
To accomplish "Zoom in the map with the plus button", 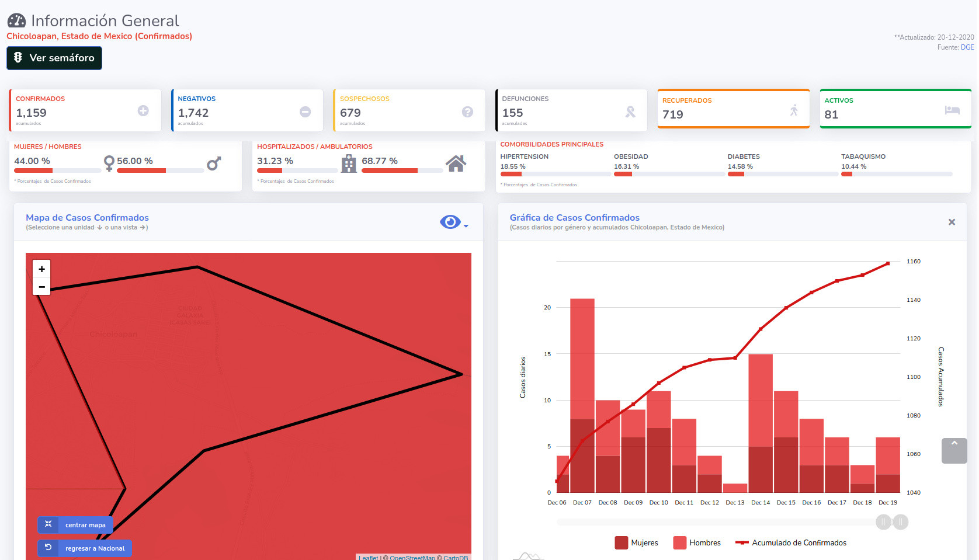I will pyautogui.click(x=41, y=269).
